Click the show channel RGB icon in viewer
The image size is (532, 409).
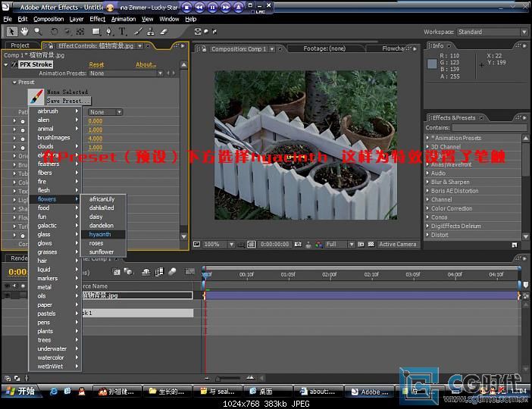(x=319, y=245)
